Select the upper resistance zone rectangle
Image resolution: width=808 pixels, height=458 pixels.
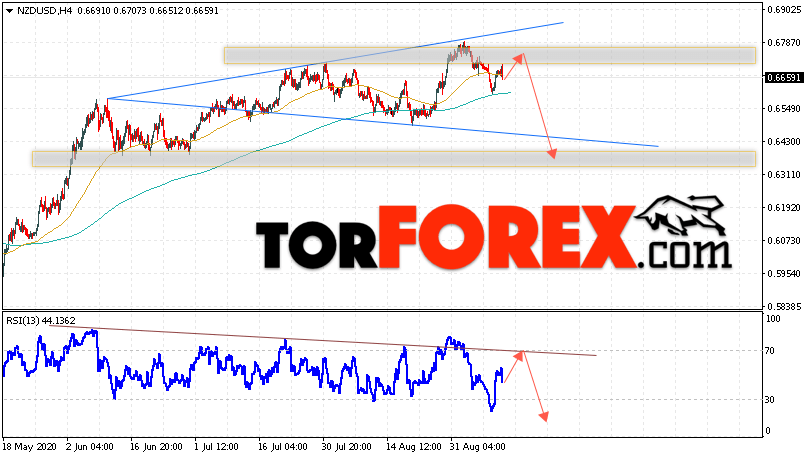(490, 56)
